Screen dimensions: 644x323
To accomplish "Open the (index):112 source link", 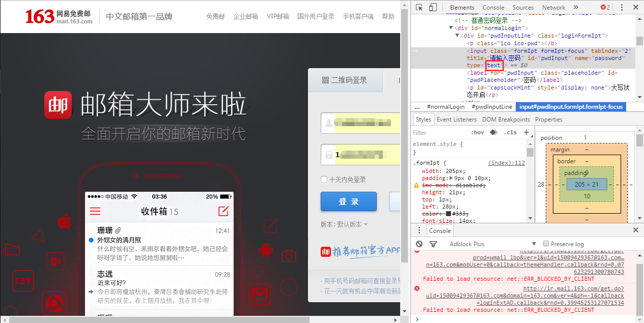I will (x=506, y=163).
